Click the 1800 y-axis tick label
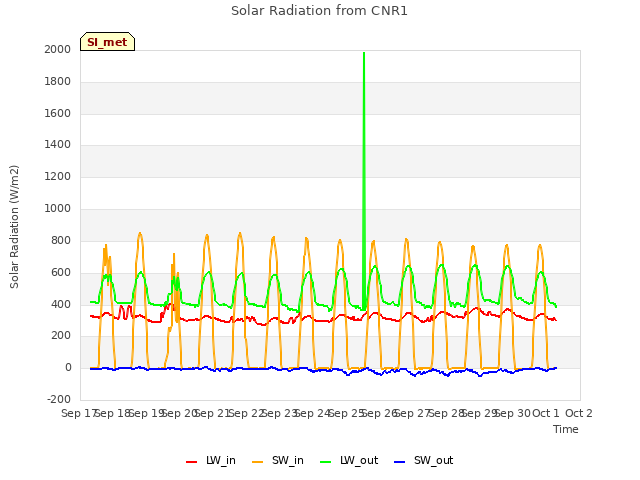This screenshot has height=480, width=640. coord(58,82)
